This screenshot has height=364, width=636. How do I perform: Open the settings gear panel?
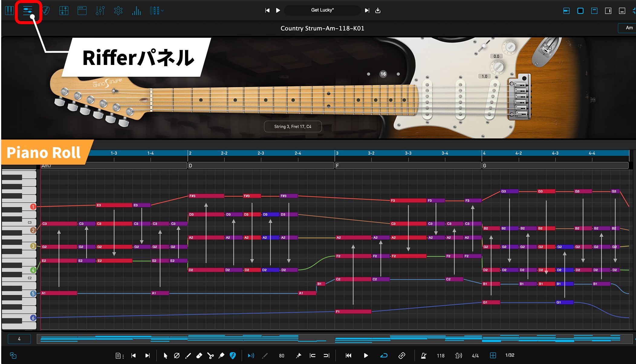coord(118,11)
